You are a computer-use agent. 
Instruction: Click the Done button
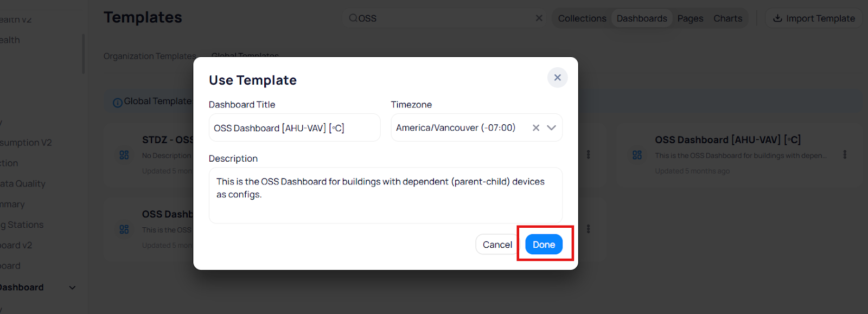(x=544, y=245)
